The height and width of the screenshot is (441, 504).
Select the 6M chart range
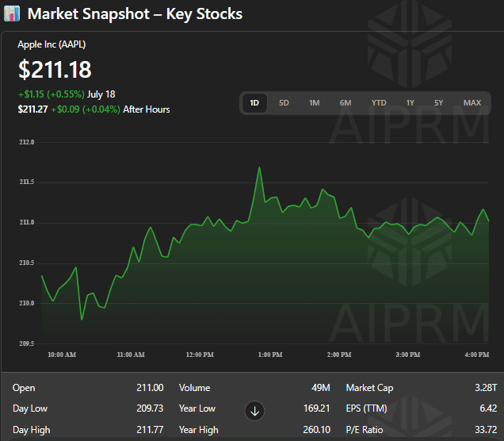(346, 103)
